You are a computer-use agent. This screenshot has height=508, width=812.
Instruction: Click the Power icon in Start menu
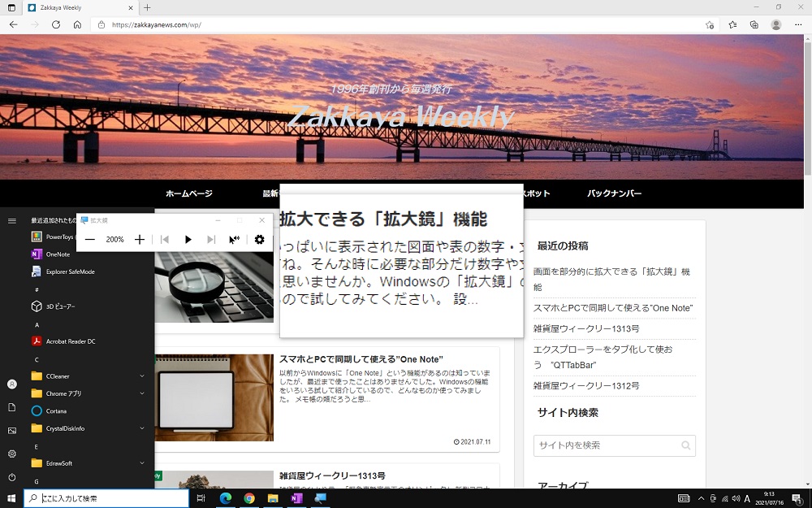(12, 477)
